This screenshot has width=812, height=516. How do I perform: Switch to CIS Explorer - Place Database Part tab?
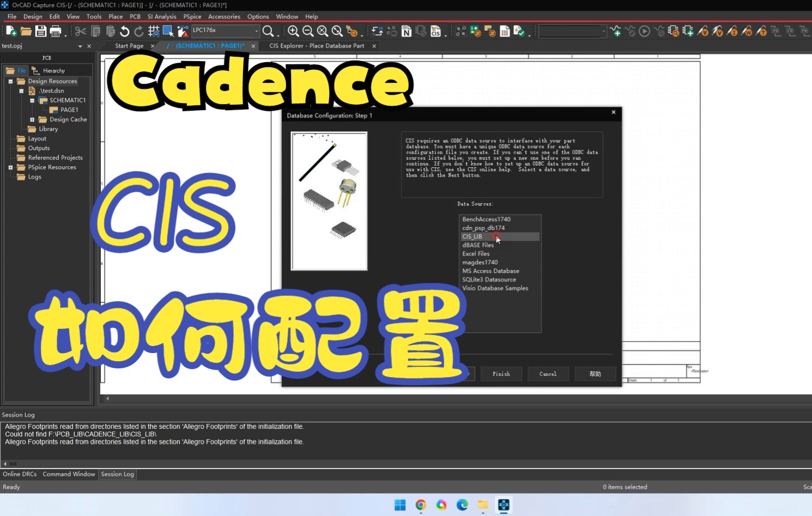tap(317, 46)
